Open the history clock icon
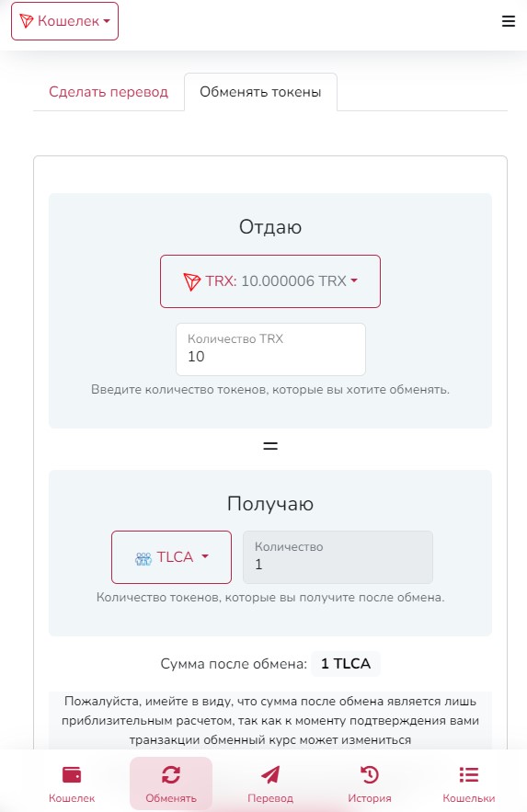Image resolution: width=527 pixels, height=812 pixels. coord(370,774)
